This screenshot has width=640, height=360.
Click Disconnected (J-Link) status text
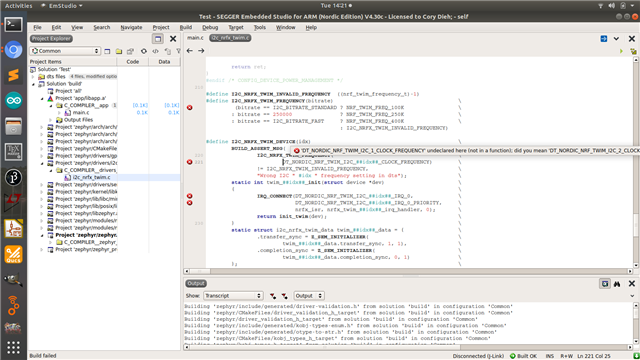tap(478, 356)
